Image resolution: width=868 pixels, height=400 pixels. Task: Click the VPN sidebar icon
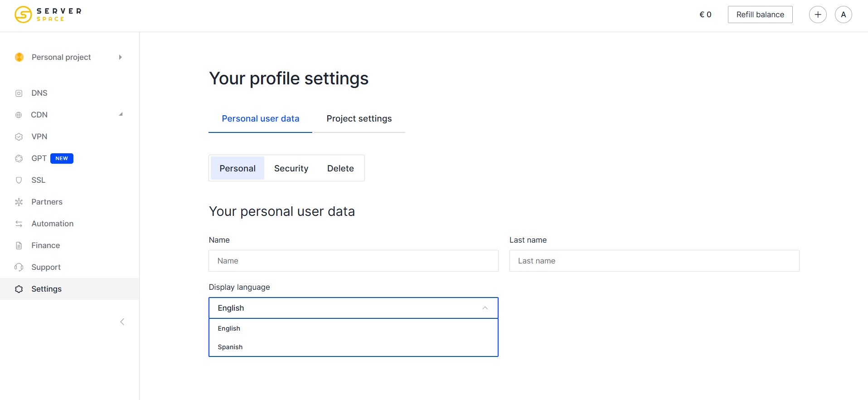click(19, 137)
